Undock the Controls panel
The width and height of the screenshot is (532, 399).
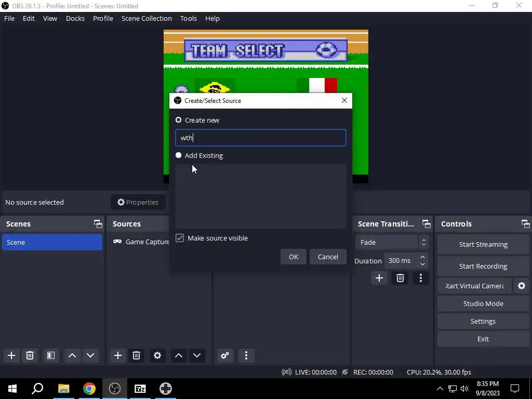[526, 223]
